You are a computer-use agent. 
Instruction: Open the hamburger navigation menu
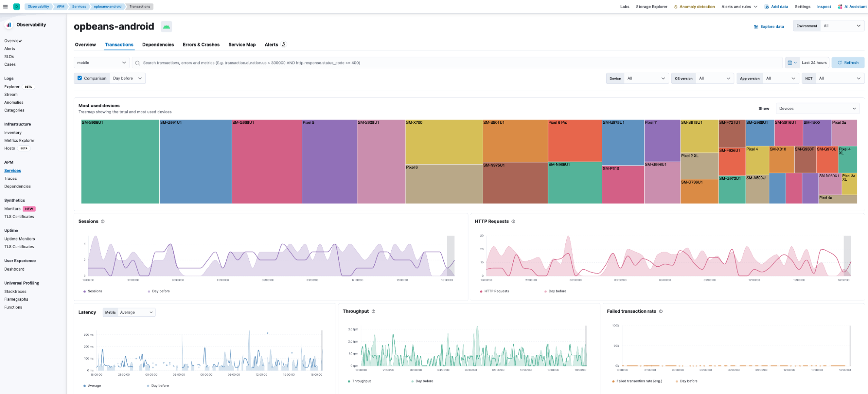5,7
